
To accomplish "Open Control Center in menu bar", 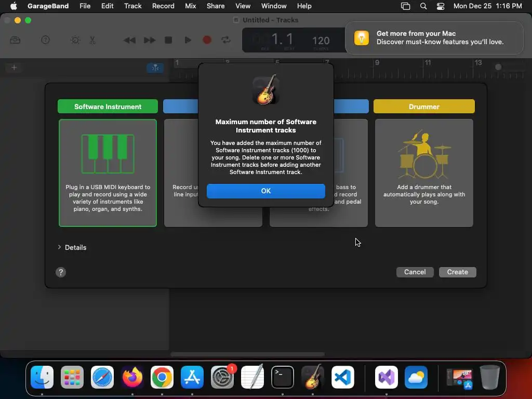I will point(441,6).
